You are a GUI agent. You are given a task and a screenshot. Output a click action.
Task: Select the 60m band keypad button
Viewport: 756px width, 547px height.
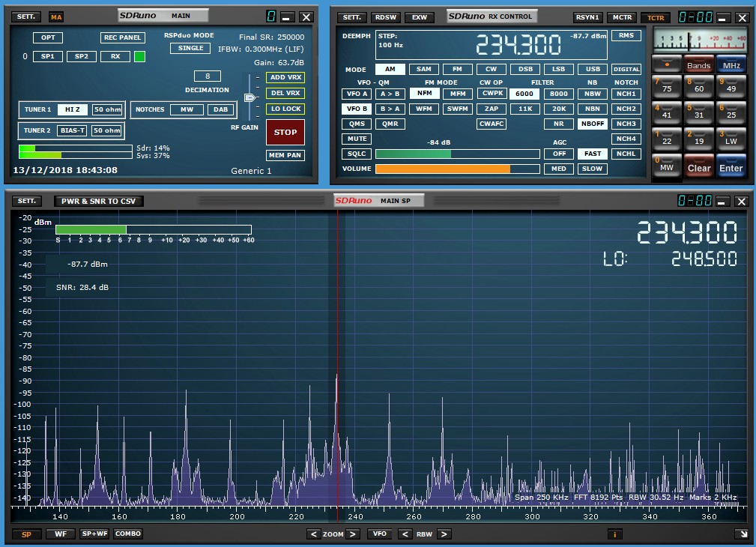pyautogui.click(x=698, y=86)
